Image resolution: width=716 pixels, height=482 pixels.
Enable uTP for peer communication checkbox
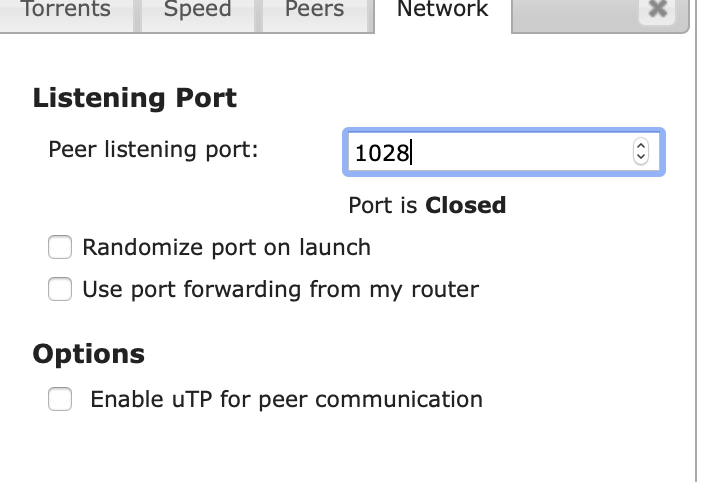pyautogui.click(x=61, y=400)
